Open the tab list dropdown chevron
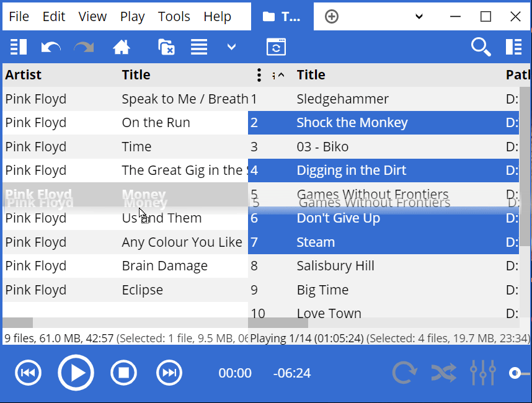Viewport: 532px width, 403px height. point(419,17)
